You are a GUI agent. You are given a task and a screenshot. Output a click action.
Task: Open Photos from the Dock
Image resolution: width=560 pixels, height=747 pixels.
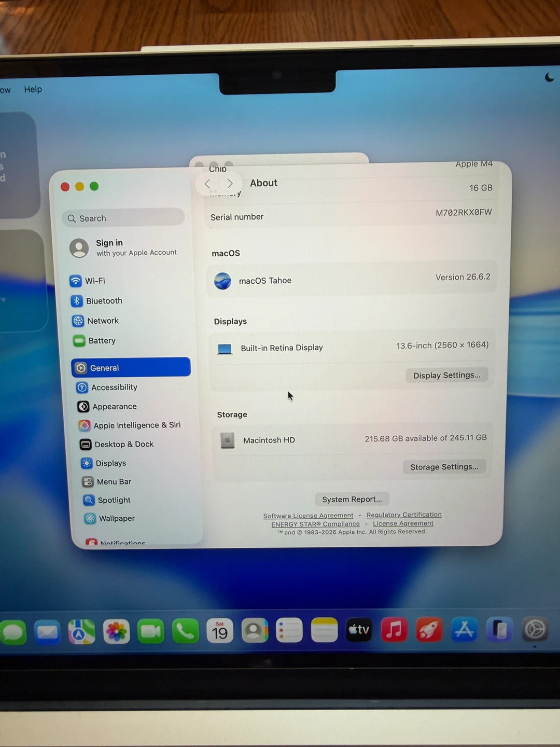(x=116, y=631)
